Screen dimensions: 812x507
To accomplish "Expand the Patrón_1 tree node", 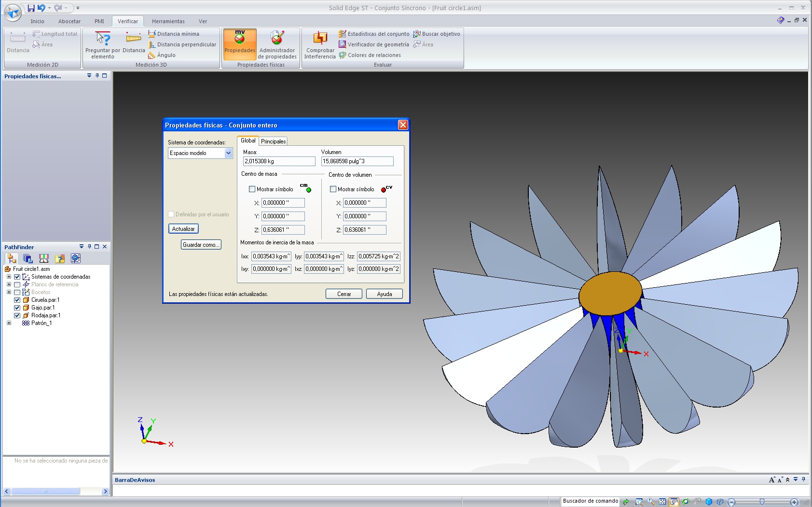I will coord(9,323).
